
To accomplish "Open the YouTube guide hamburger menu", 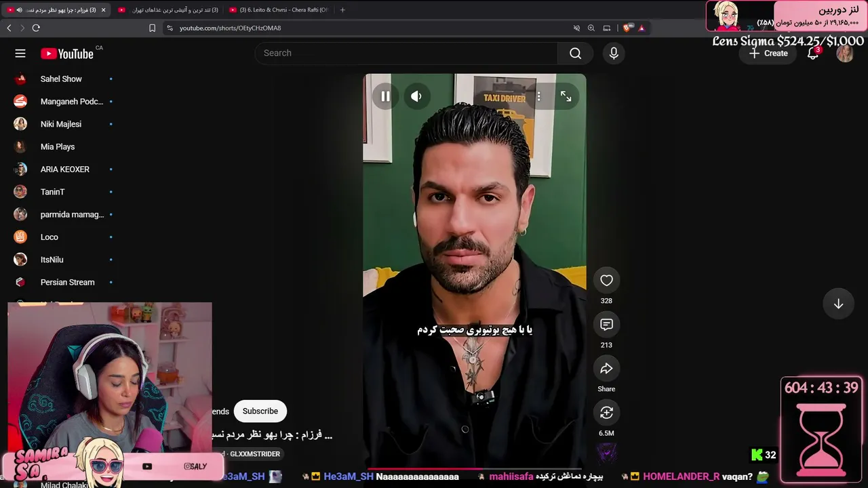I will [20, 54].
